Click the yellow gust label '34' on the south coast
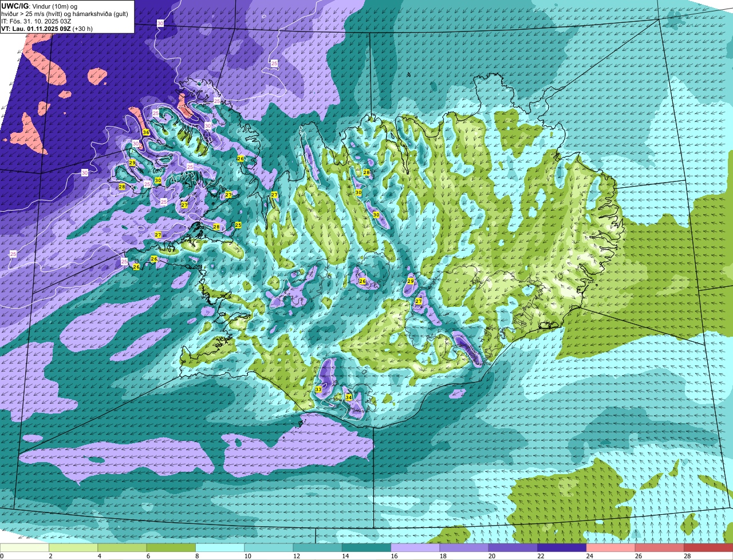Image resolution: width=733 pixels, height=560 pixels. 348,397
